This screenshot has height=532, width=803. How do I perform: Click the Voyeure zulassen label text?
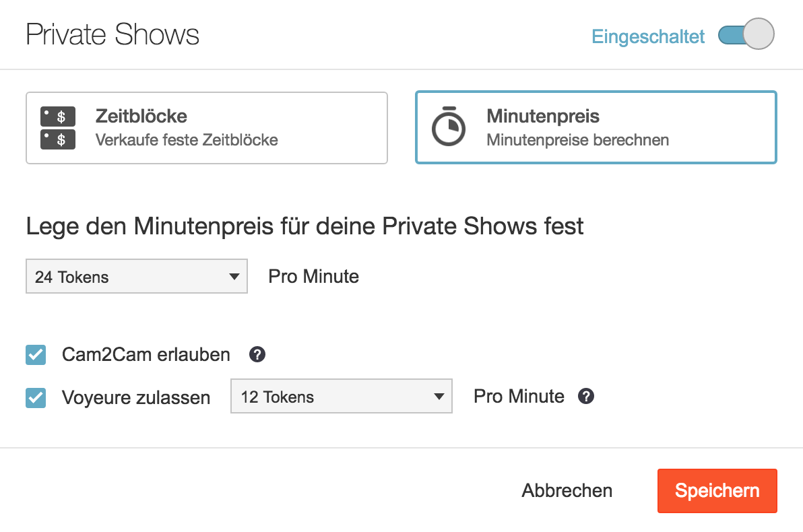pyautogui.click(x=136, y=398)
